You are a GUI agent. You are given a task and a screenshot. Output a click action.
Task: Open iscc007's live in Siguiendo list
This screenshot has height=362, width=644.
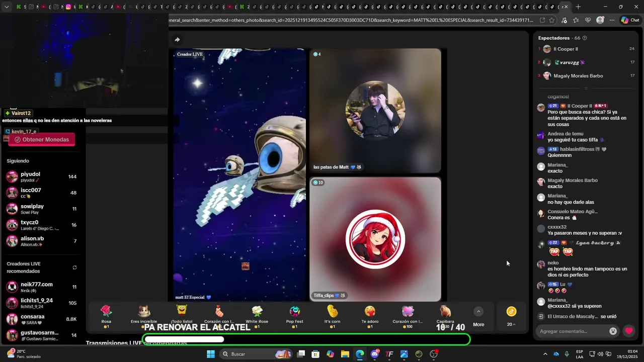pos(42,193)
